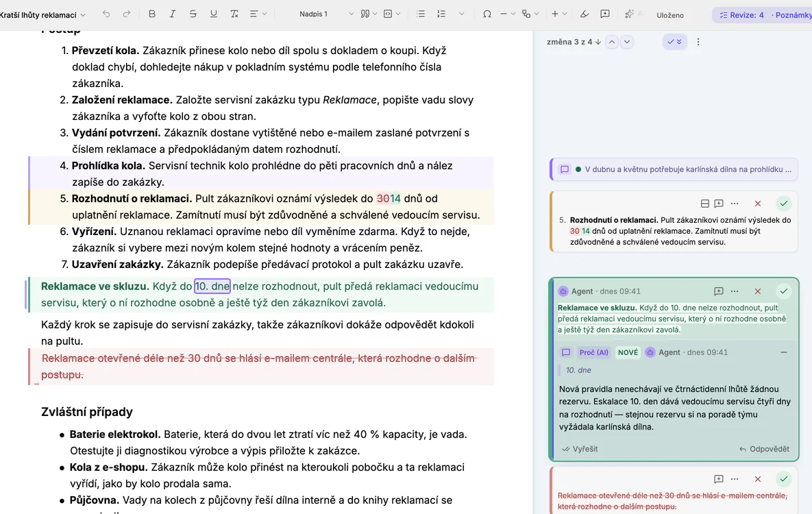812x514 pixels.
Task: Open the horizontal line dropdown
Action: click(x=508, y=14)
